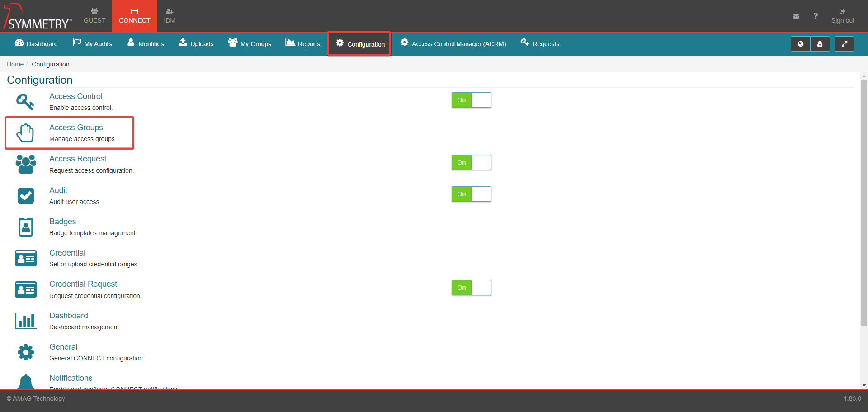868x412 pixels.
Task: Click the Symmetry logo
Action: pos(37,16)
